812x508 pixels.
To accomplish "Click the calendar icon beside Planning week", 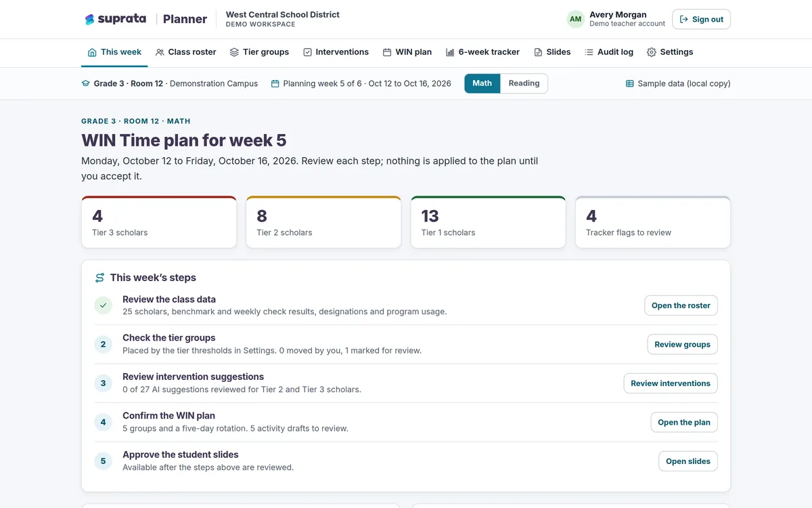I will click(275, 83).
